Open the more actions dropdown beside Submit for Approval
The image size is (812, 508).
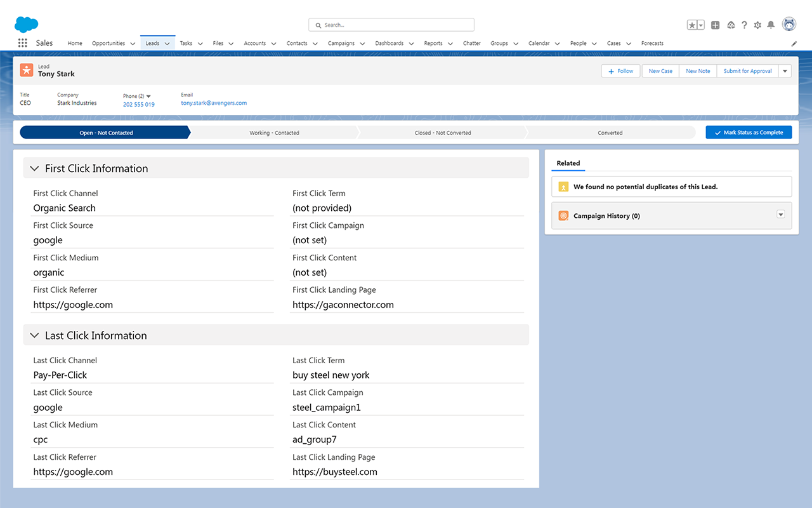pyautogui.click(x=785, y=71)
